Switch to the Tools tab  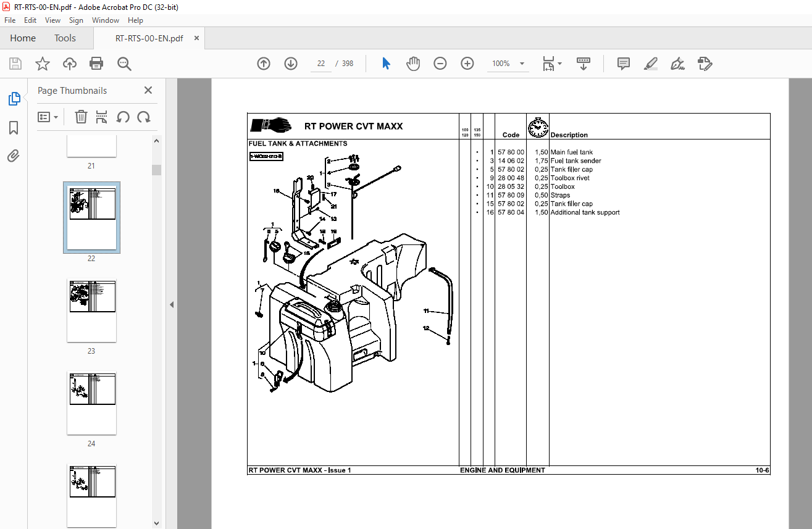coord(65,38)
